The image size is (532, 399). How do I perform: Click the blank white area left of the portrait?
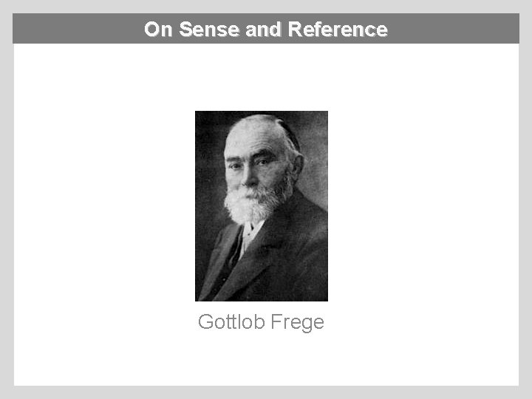(103, 207)
